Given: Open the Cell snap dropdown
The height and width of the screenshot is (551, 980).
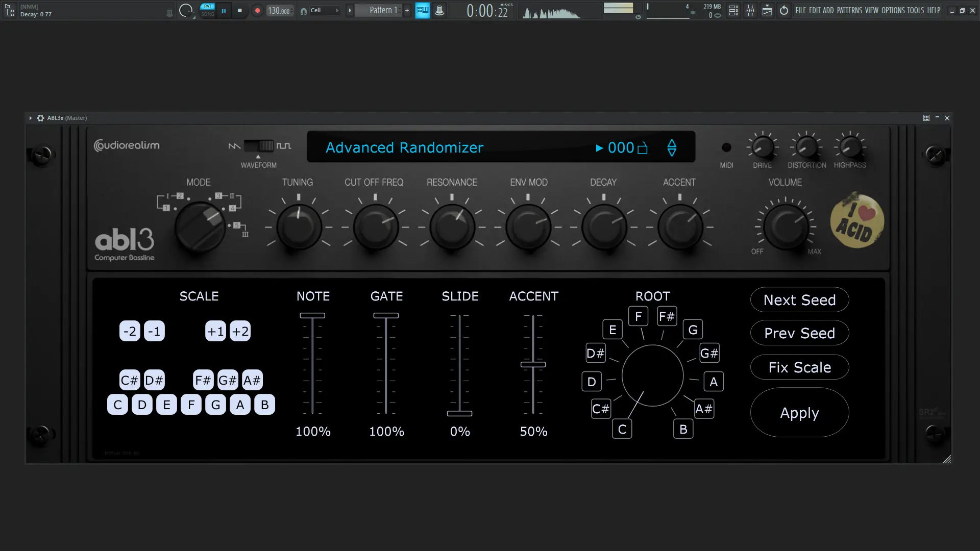Looking at the screenshot, I should [324, 10].
